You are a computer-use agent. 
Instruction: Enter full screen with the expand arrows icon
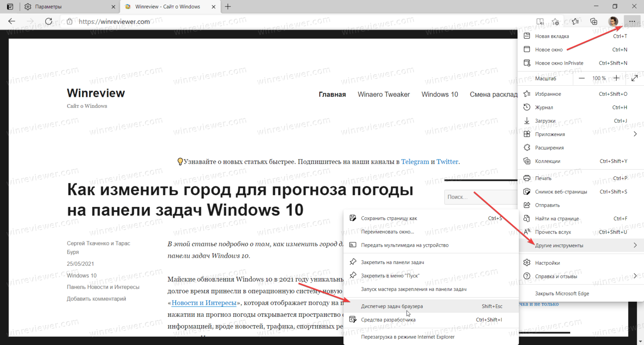(x=634, y=78)
